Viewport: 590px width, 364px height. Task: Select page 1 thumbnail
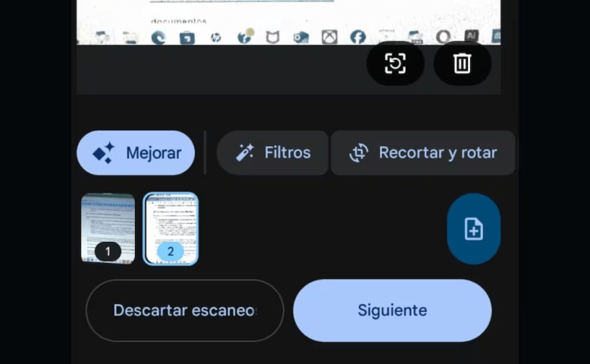pyautogui.click(x=108, y=228)
